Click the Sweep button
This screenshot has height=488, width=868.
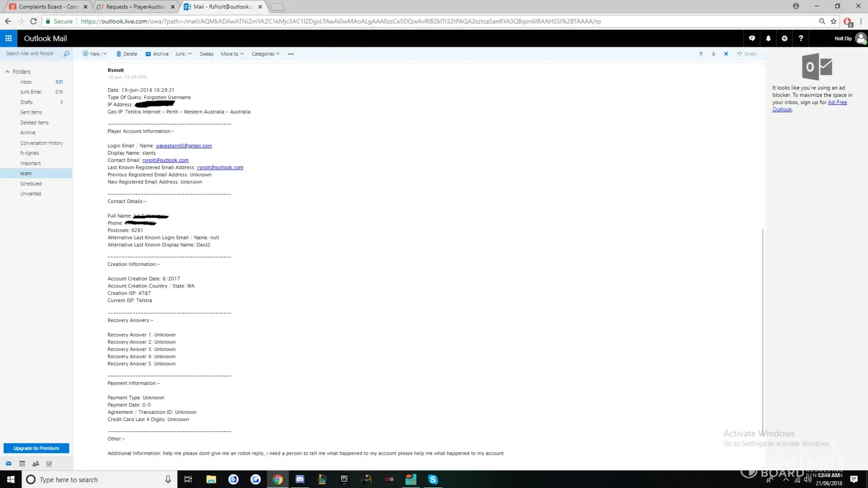point(207,54)
